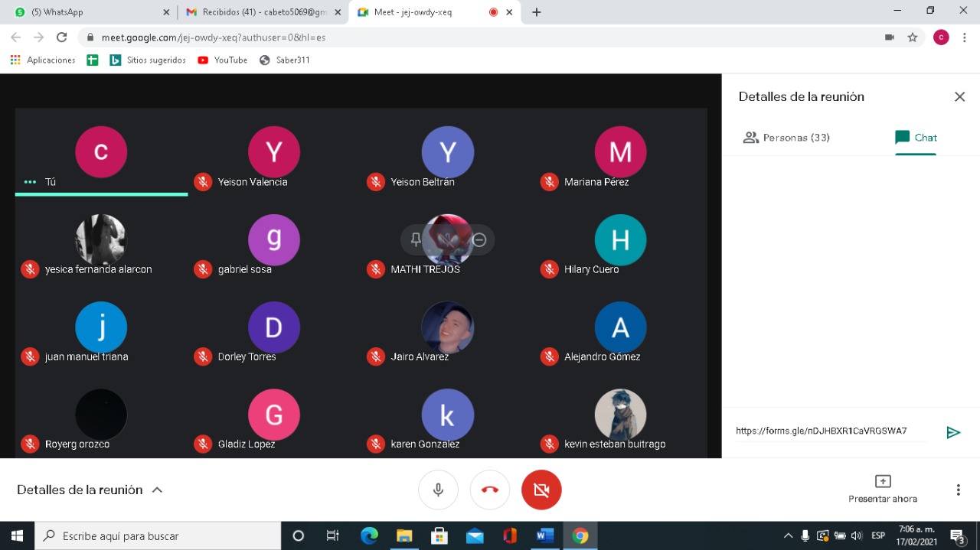
Task: Click the Presentar ahora screen share icon
Action: (x=883, y=481)
